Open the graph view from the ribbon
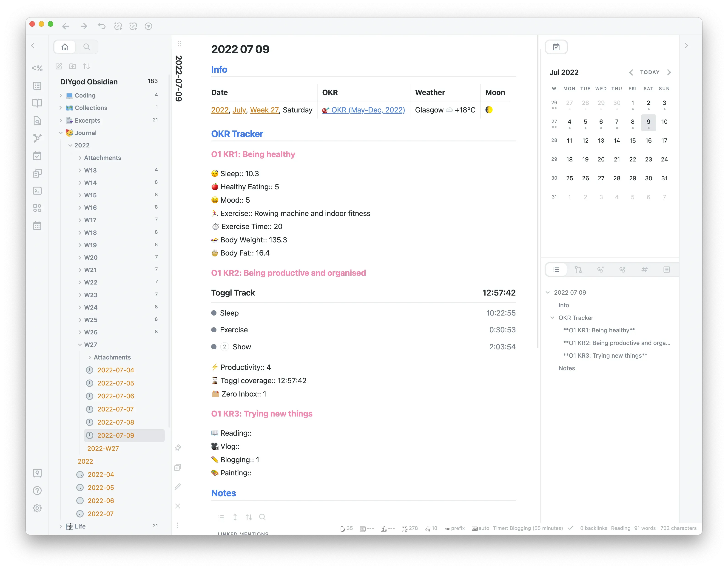This screenshot has height=569, width=728. pos(37,138)
